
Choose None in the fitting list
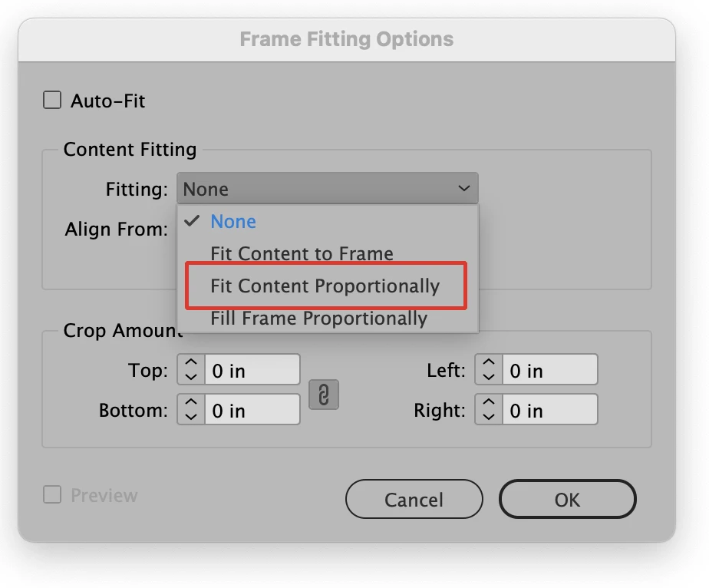233,222
